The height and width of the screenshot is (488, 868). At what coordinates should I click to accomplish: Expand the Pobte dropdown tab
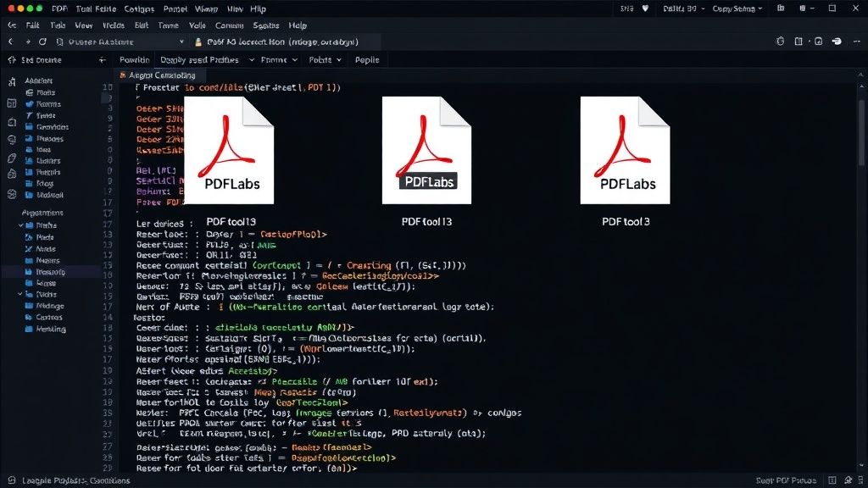(325, 60)
